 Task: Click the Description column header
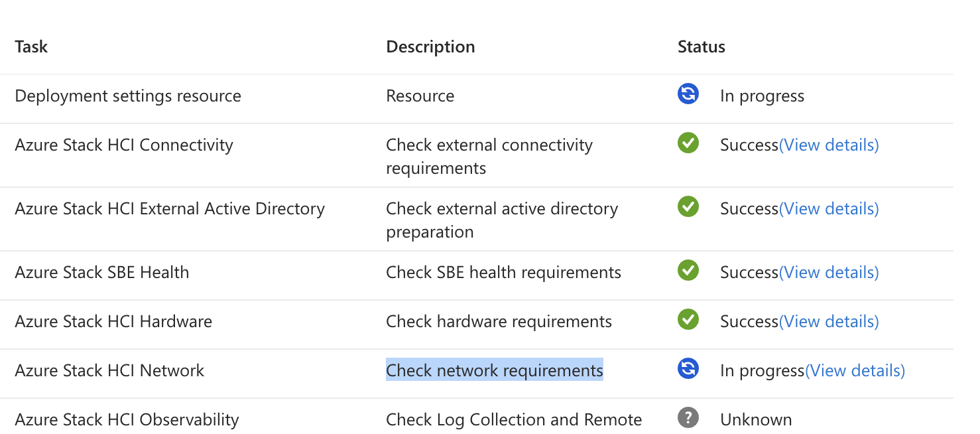tap(430, 46)
